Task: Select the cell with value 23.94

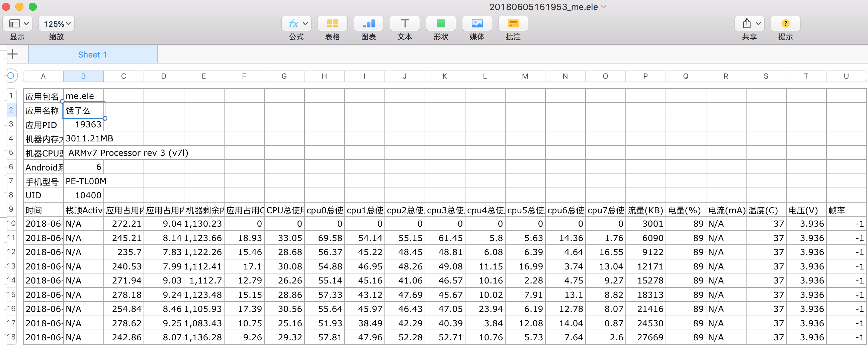Action: point(485,309)
